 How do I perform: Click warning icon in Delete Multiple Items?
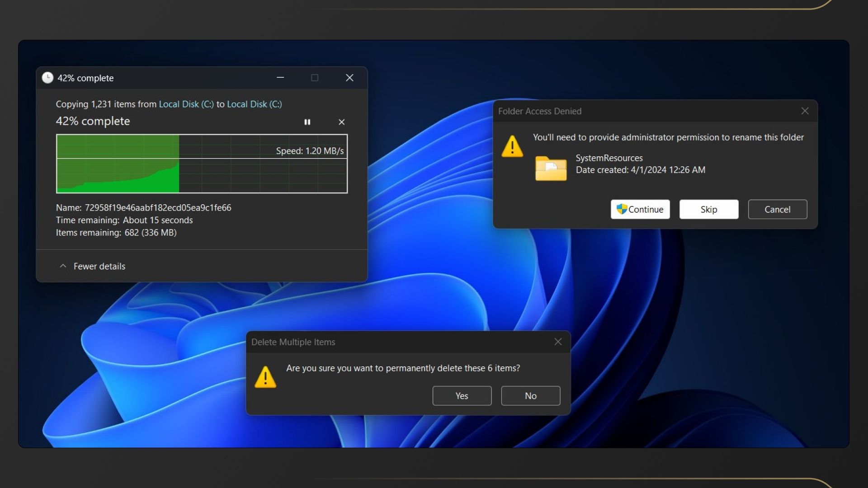[265, 377]
